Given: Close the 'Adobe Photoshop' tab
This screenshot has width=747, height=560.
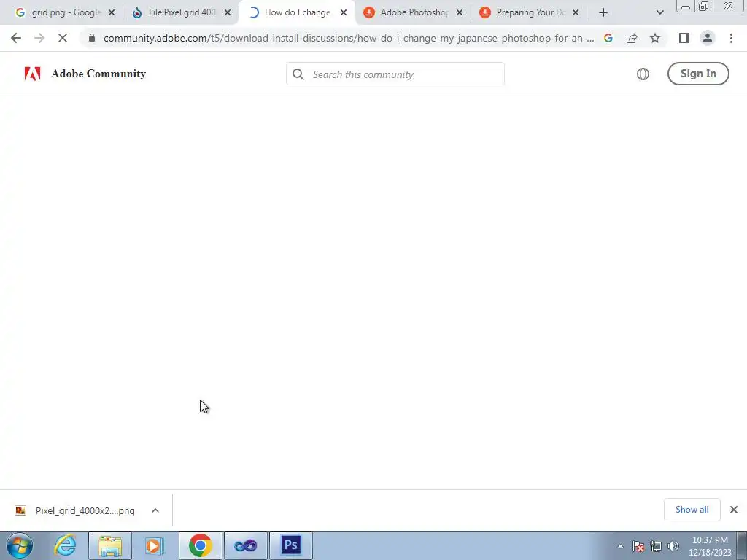Looking at the screenshot, I should pos(460,13).
